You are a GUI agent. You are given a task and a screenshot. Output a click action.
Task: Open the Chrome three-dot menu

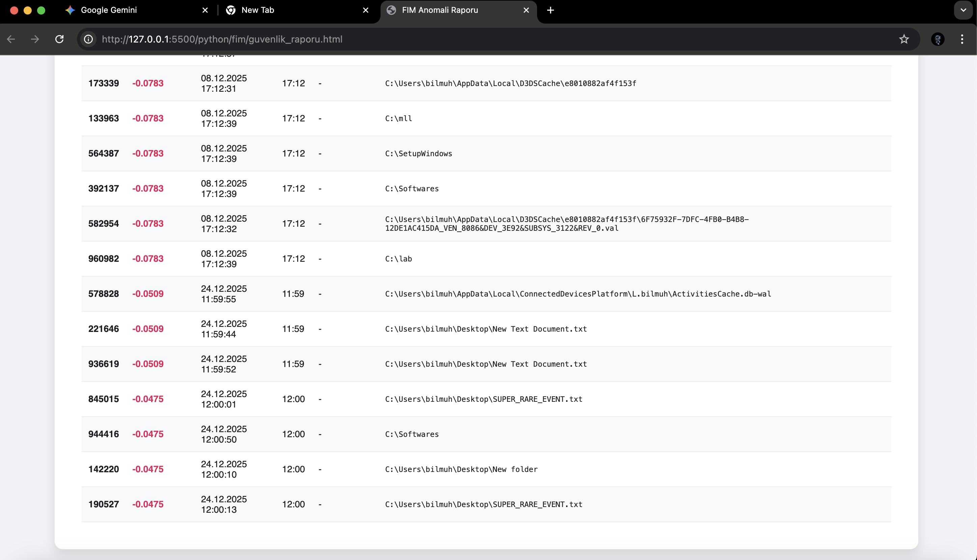pyautogui.click(x=962, y=39)
